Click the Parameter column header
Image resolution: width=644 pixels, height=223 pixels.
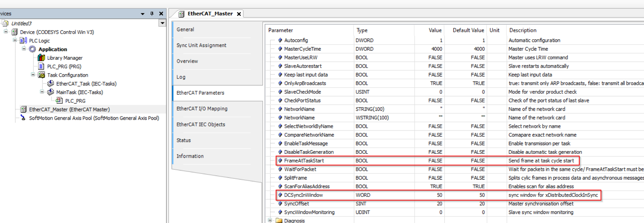pyautogui.click(x=281, y=30)
